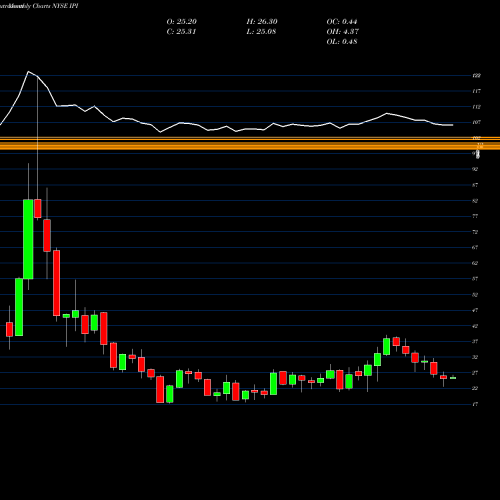Click the 107 price axis label

pos(476,122)
